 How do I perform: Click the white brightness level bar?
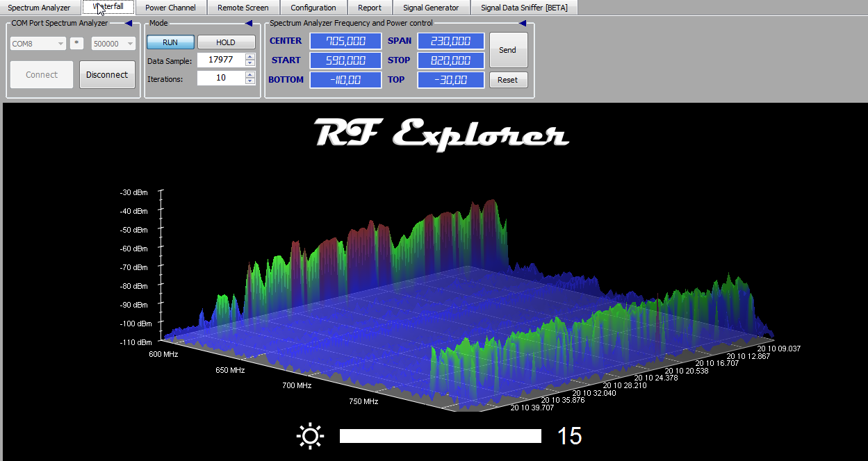tap(441, 436)
